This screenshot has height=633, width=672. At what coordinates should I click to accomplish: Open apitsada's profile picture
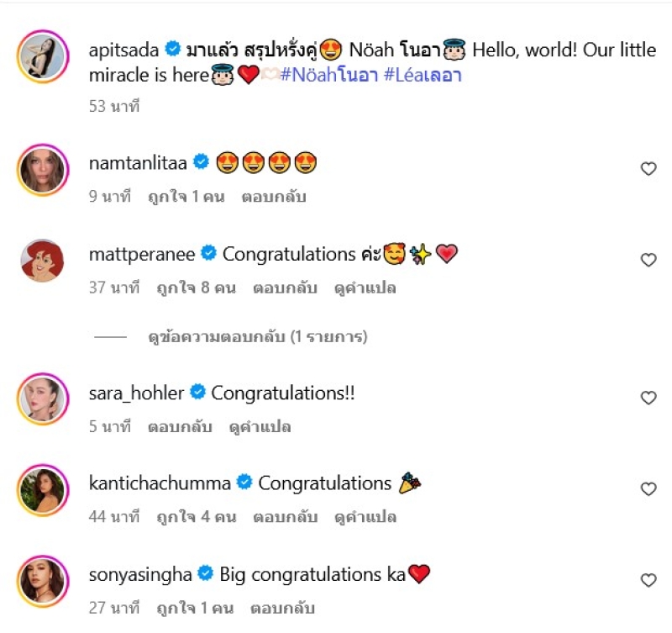pos(42,59)
